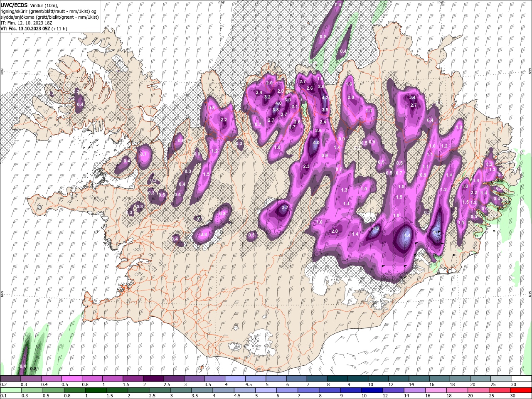
Task: Click the 2.1 snowfall value label
Action: 295,106
